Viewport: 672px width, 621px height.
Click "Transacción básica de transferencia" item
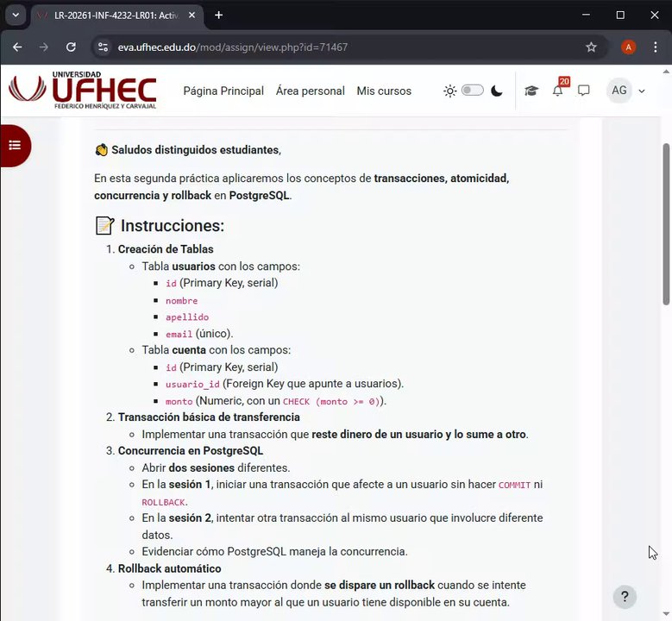[209, 417]
